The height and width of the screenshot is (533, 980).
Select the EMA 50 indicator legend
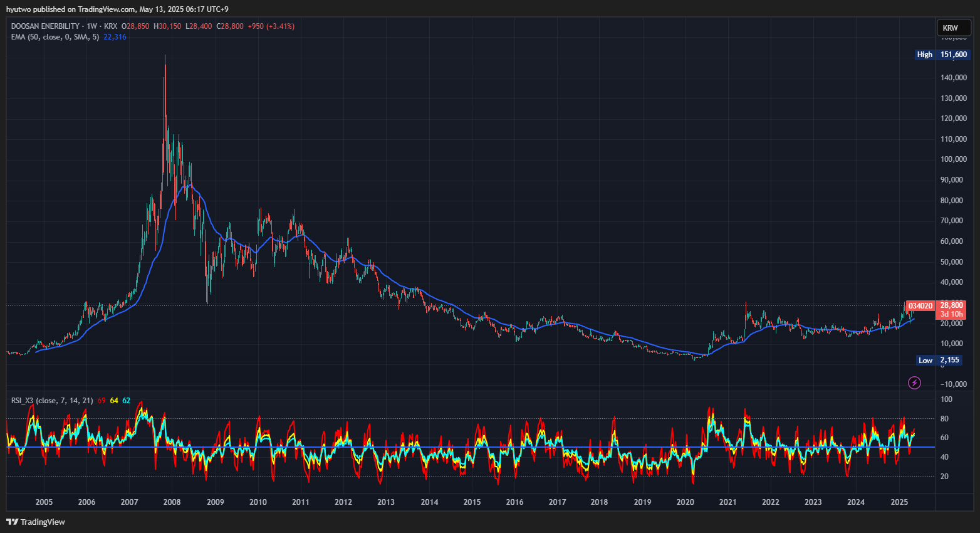[55, 37]
